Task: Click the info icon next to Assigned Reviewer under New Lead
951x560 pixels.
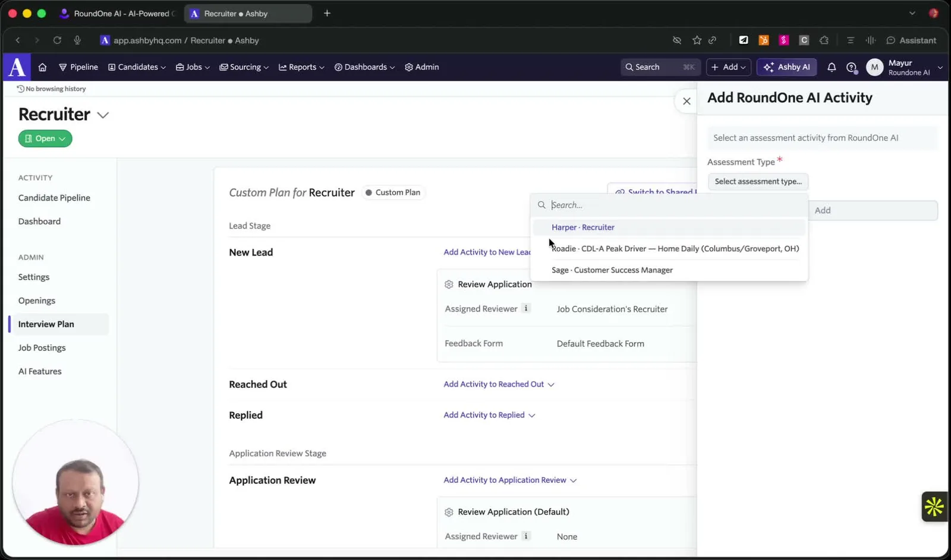Action: [525, 308]
